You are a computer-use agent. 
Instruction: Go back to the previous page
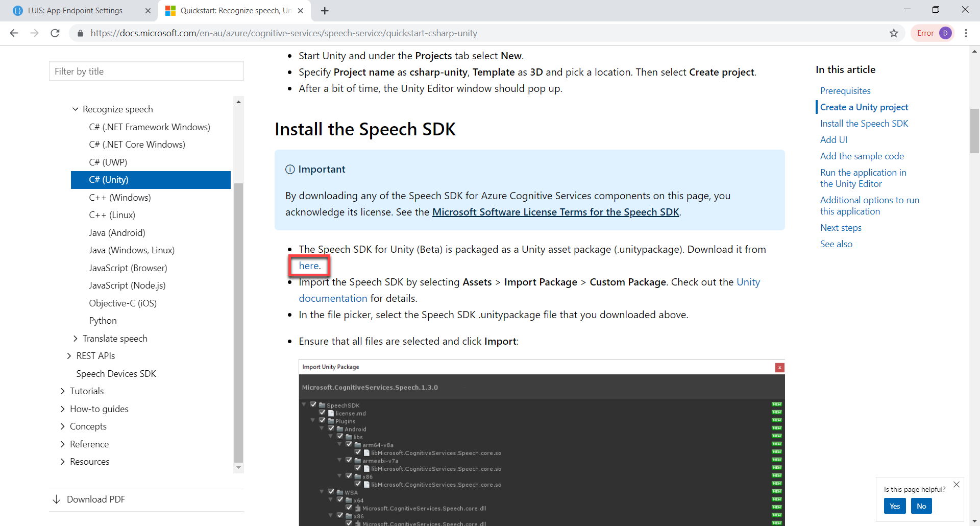click(x=14, y=33)
